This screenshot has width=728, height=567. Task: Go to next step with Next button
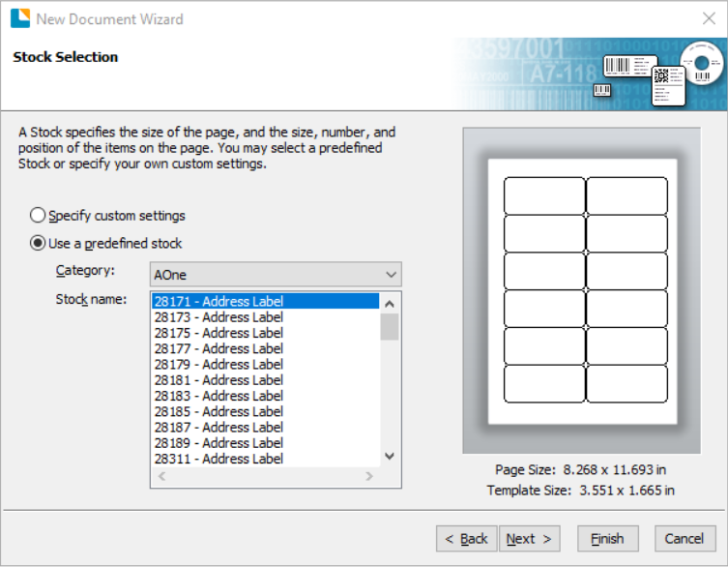[529, 539]
